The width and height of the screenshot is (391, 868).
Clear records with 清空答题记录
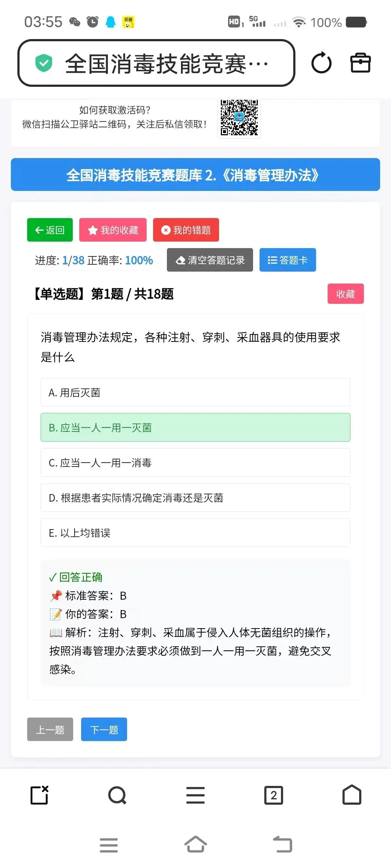(x=210, y=260)
